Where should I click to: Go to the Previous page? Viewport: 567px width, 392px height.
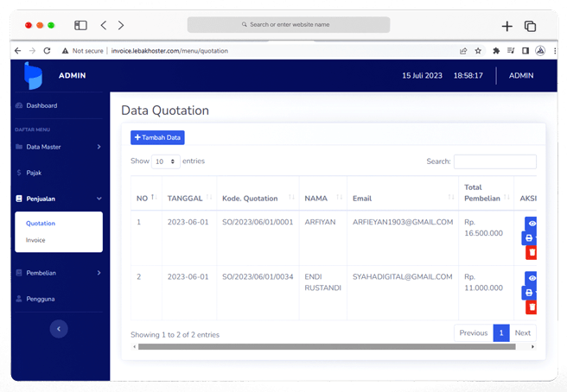coord(474,332)
